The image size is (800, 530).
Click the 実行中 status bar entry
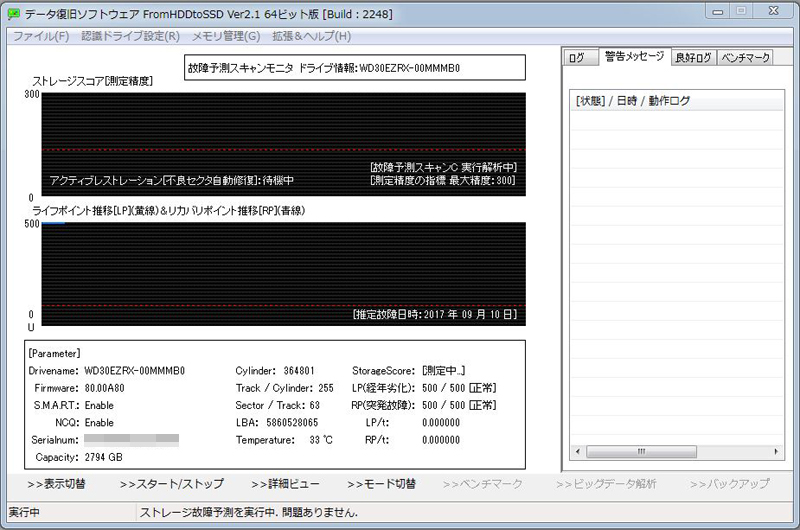pos(24,512)
